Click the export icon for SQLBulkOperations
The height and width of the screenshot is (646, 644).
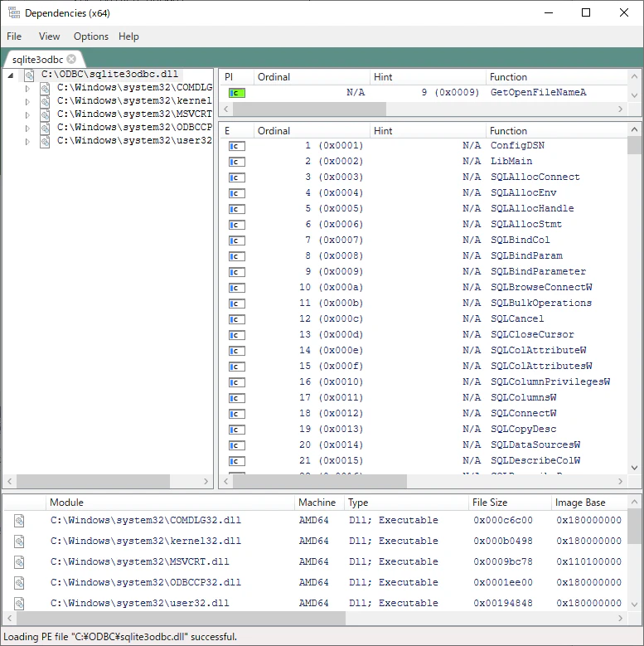point(237,304)
